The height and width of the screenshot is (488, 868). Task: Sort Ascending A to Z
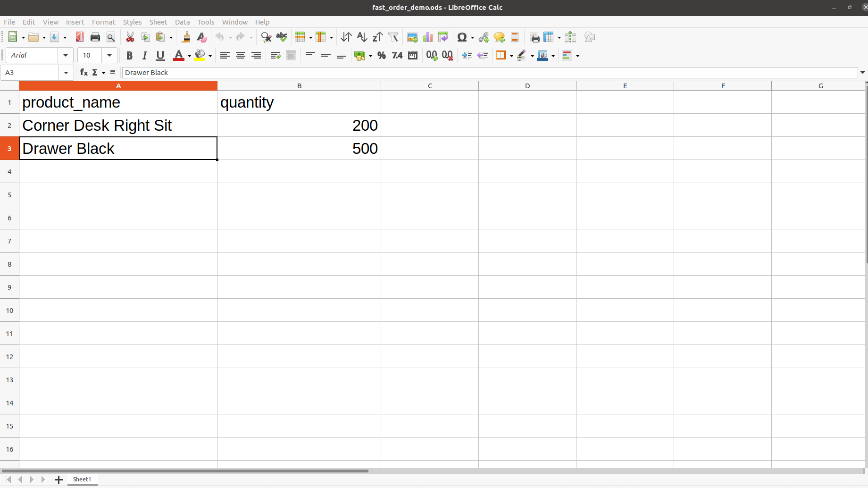pos(362,37)
